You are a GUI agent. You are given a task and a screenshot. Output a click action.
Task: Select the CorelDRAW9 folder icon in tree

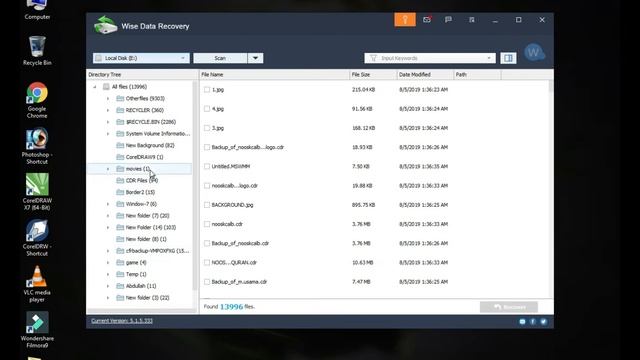(x=120, y=157)
